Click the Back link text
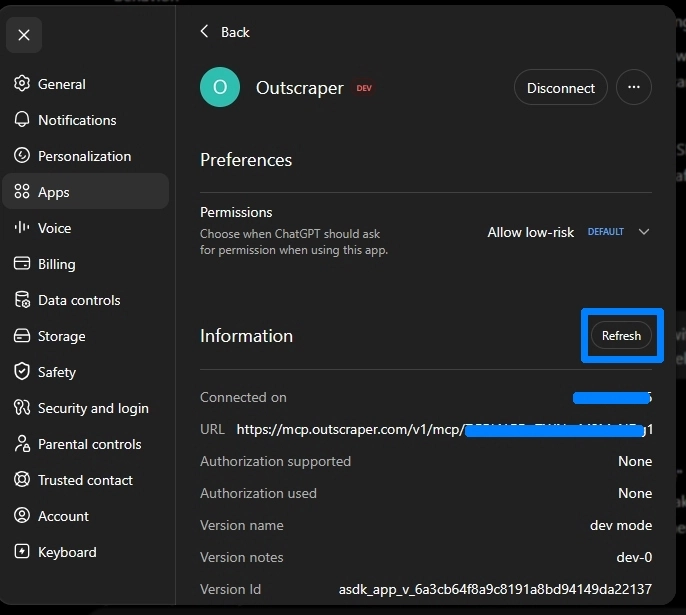 [235, 32]
